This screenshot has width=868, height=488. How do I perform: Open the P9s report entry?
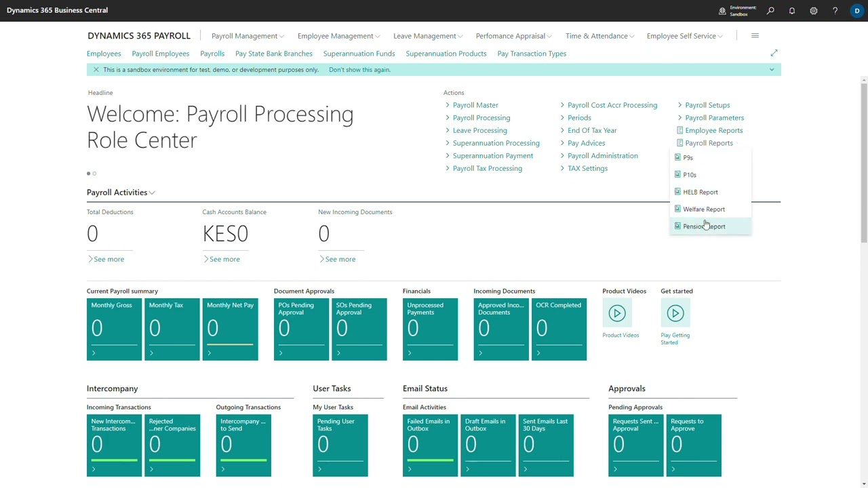[x=710, y=157]
